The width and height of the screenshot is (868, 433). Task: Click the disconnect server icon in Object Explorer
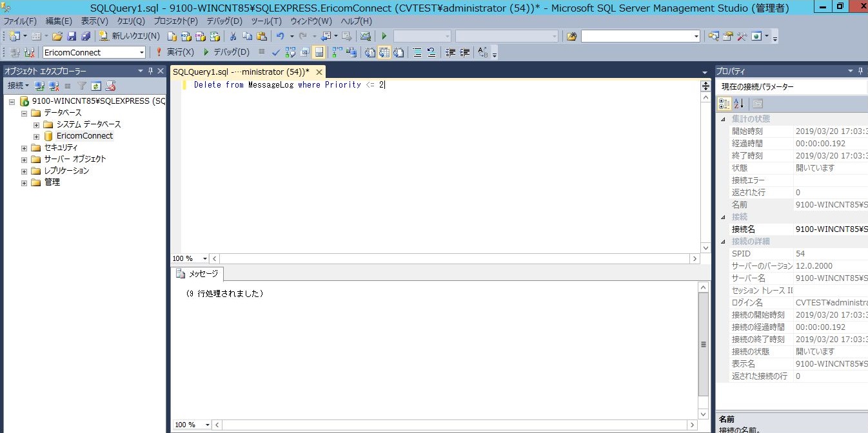pos(54,86)
